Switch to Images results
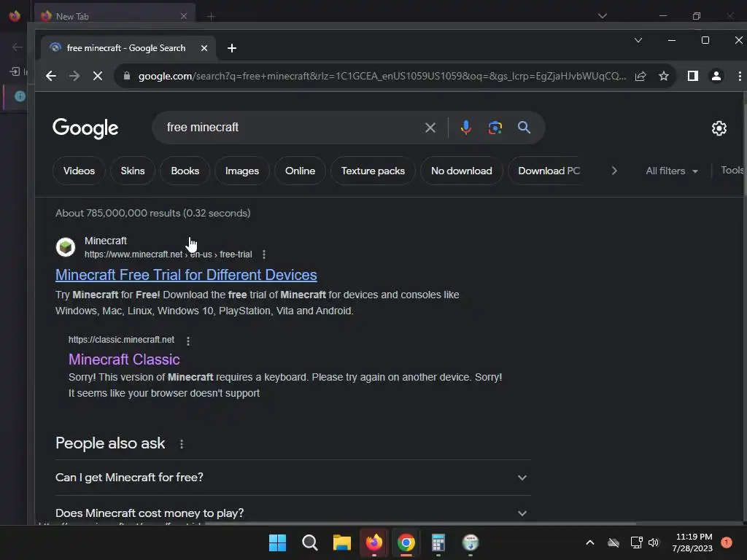The image size is (747, 560). pyautogui.click(x=242, y=171)
